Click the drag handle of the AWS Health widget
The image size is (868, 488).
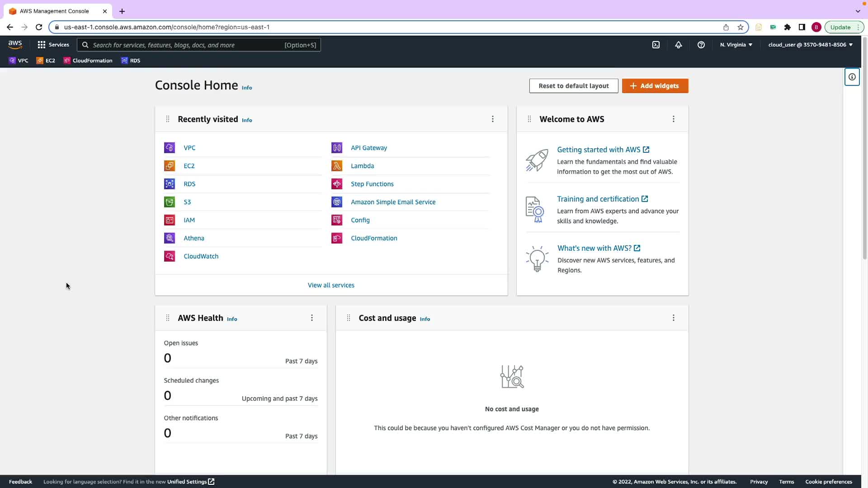click(168, 318)
